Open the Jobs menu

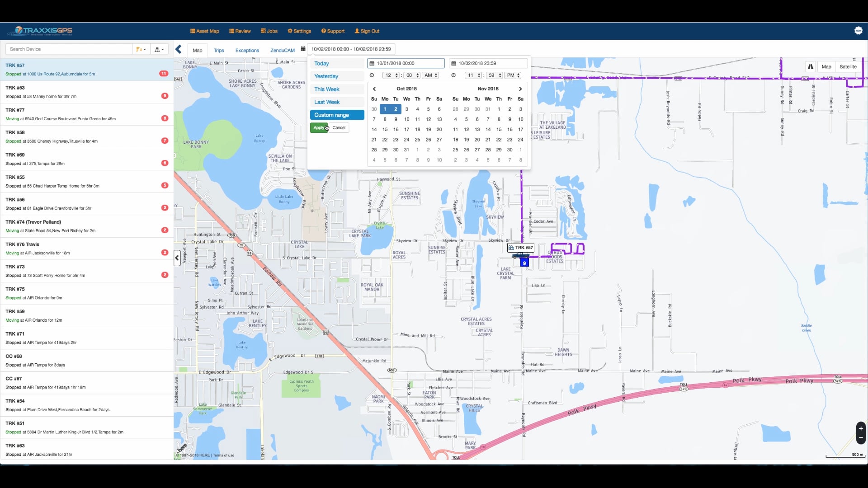[269, 31]
